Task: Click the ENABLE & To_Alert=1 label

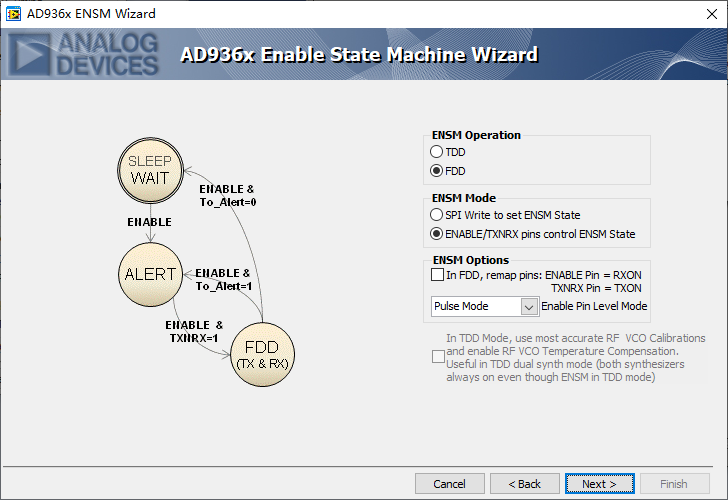Action: [223, 279]
